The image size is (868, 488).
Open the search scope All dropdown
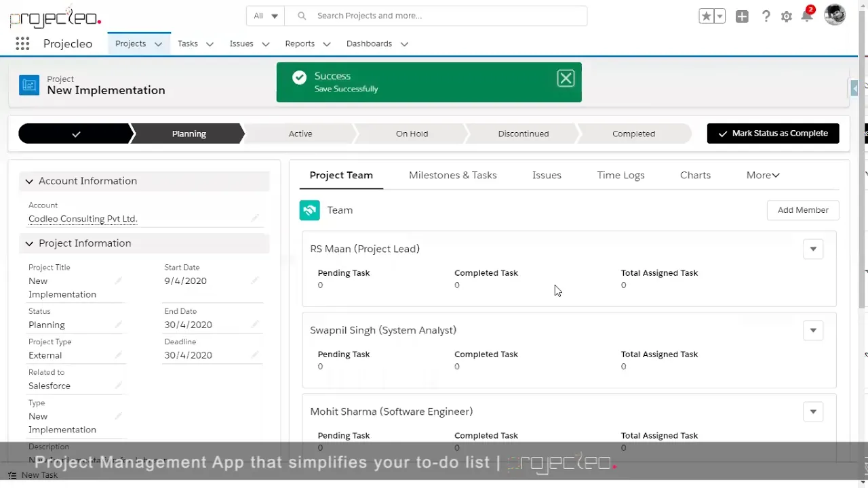tap(266, 16)
